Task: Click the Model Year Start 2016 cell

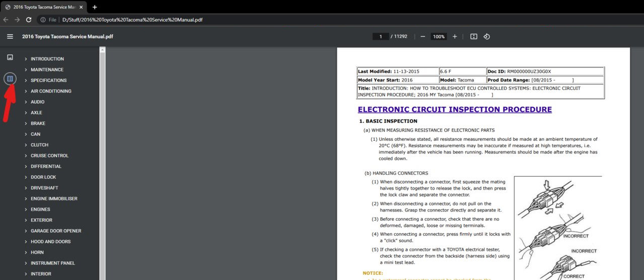Action: [398, 80]
